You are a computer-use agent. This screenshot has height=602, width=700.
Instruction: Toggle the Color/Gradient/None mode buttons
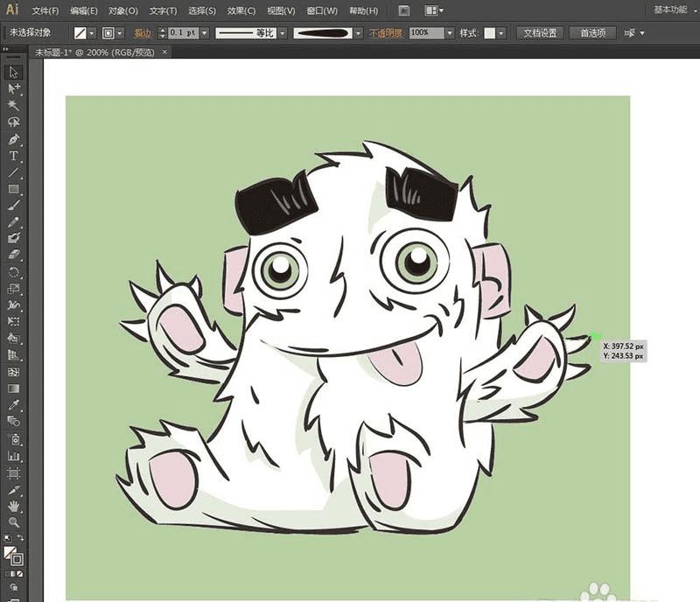[x=13, y=574]
